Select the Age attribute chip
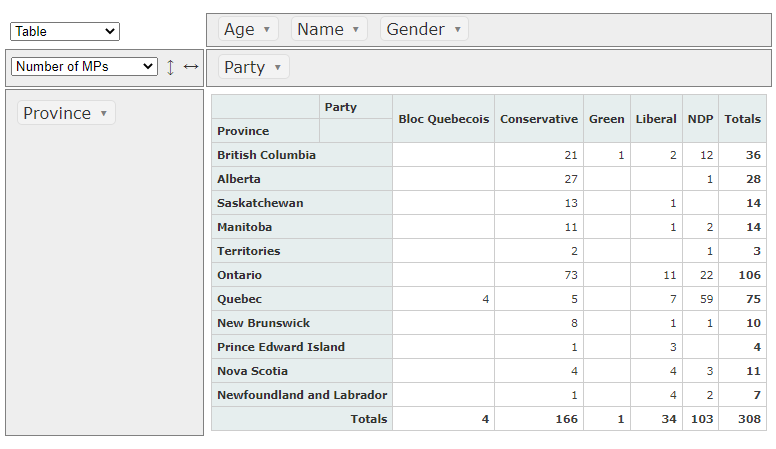The image size is (776, 449). (x=248, y=29)
